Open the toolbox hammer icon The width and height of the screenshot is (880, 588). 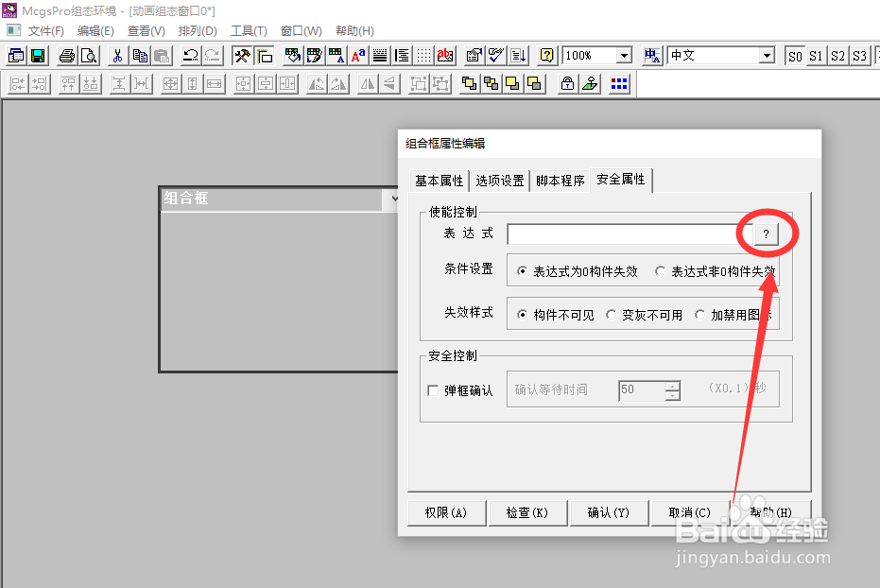click(242, 56)
